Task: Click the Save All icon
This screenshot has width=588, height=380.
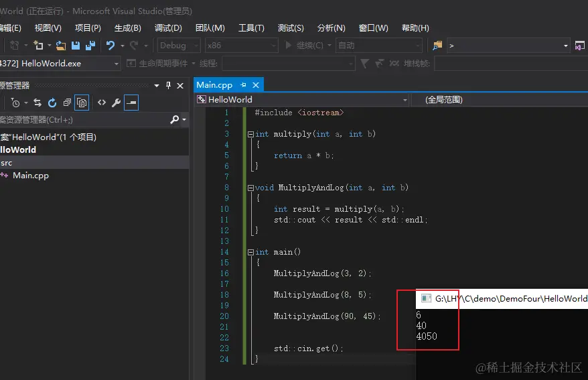Action: point(90,46)
